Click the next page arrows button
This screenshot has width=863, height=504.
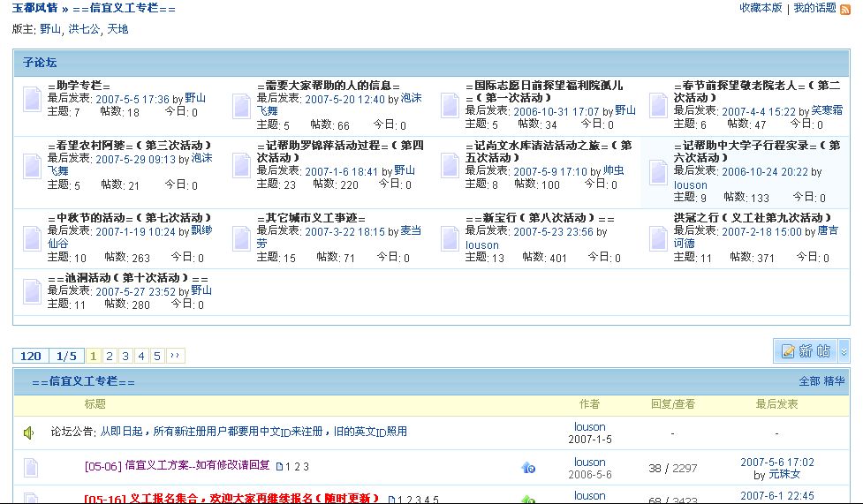point(175,356)
